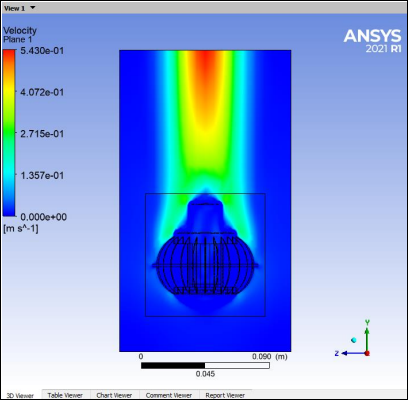The image size is (408, 400).
Task: Click the legend value 1.357e-01
Action: 42,175
